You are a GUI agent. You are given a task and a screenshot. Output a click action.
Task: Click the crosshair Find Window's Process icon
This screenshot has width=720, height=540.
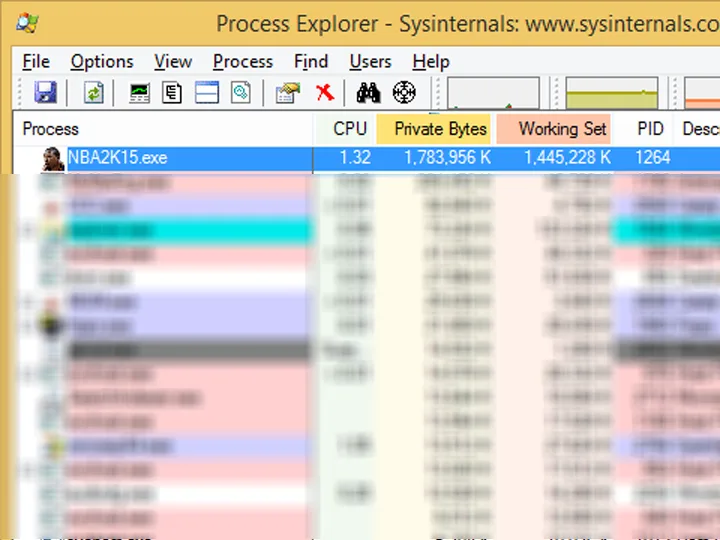tap(404, 92)
